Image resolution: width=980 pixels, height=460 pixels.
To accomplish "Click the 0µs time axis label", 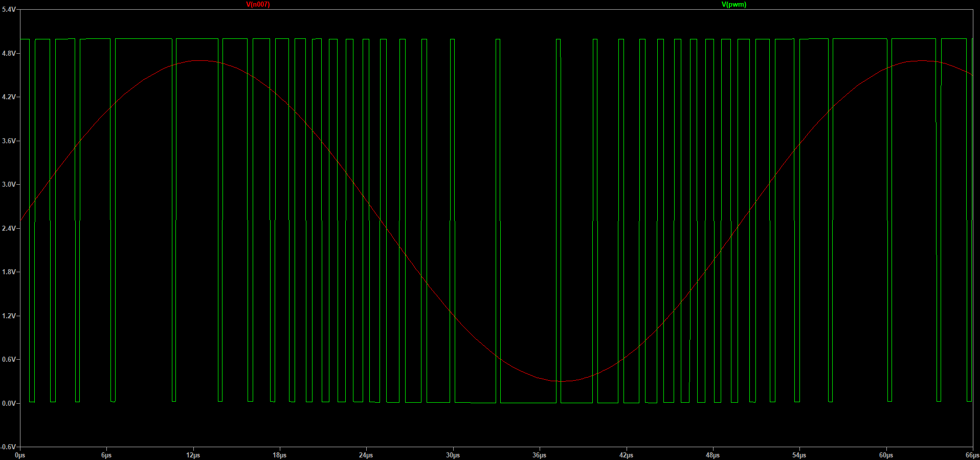I will 20,455.
